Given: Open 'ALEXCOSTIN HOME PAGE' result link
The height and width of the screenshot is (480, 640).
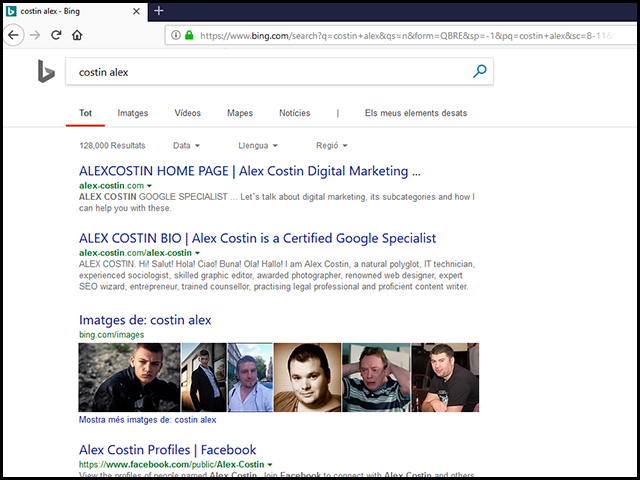Looking at the screenshot, I should [249, 171].
